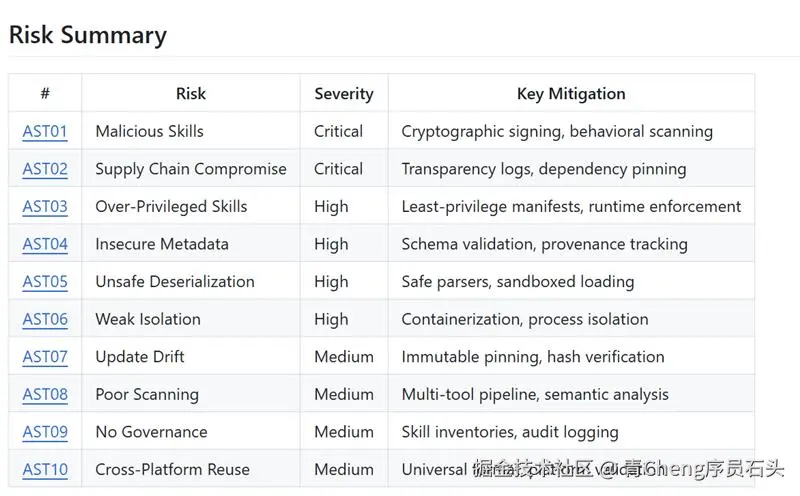Click the Risk column header
800x496 pixels.
pyautogui.click(x=190, y=94)
